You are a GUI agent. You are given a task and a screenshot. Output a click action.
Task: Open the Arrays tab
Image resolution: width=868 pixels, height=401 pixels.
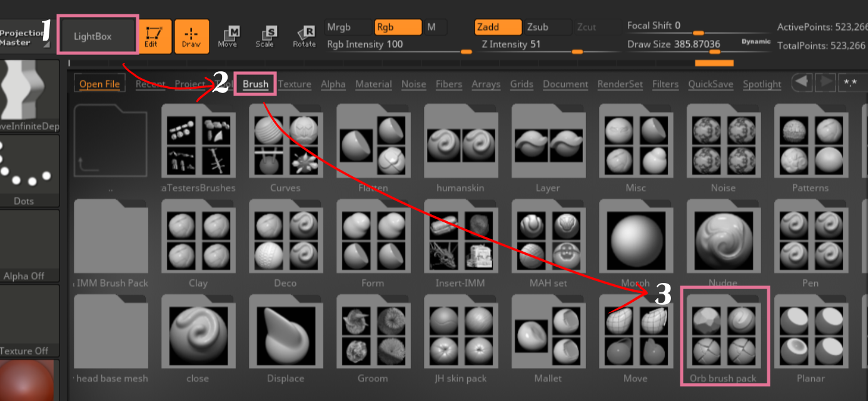(x=486, y=84)
